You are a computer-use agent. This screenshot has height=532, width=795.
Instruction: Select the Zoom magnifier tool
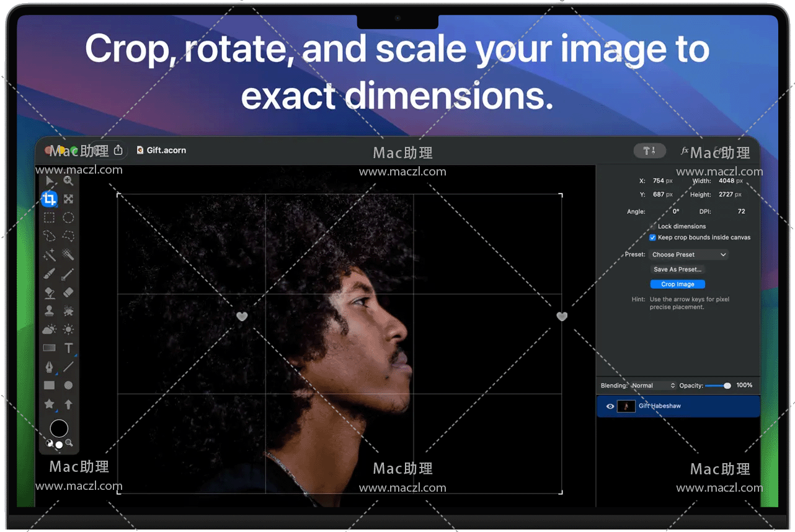tap(68, 181)
